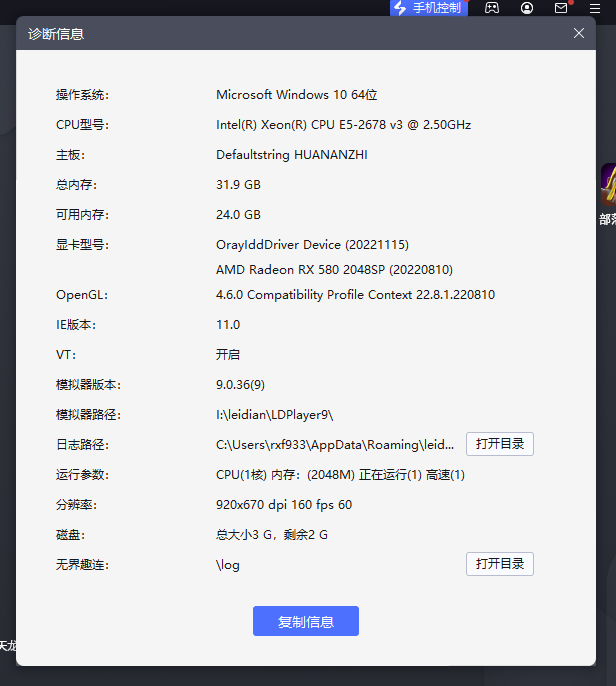616x686 pixels.
Task: Open the gamepad controller icon
Action: coord(492,8)
